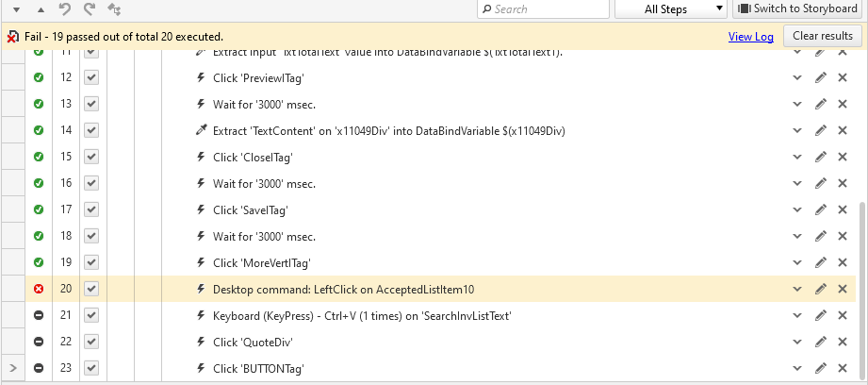Image resolution: width=868 pixels, height=385 pixels.
Task: Edit step 17 Click 'SaveITag' pencil
Action: [821, 209]
